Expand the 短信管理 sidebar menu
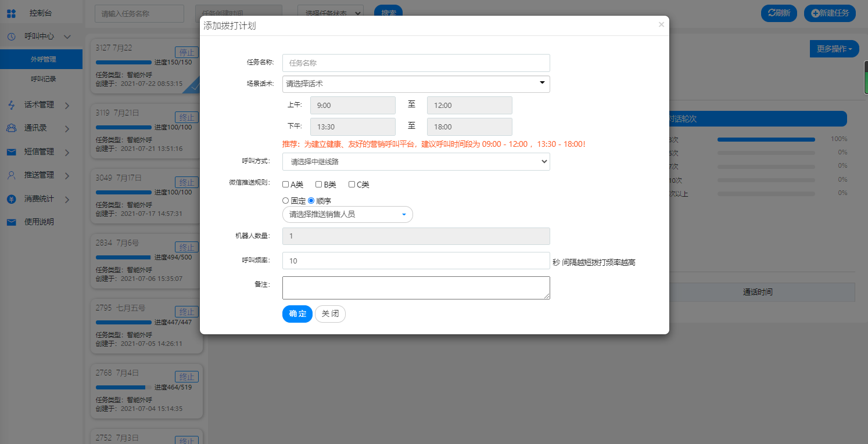 coord(67,152)
